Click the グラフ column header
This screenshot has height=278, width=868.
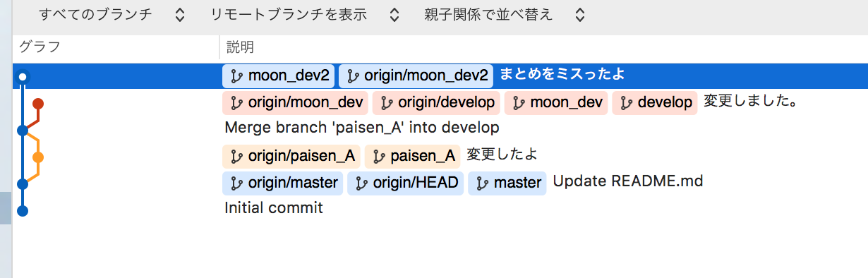click(40, 48)
